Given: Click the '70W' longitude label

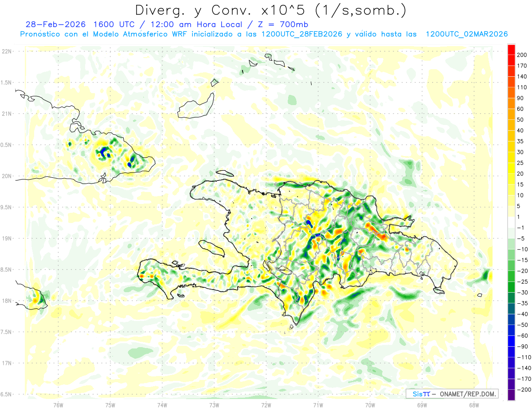Looking at the screenshot, I should pyautogui.click(x=370, y=405).
